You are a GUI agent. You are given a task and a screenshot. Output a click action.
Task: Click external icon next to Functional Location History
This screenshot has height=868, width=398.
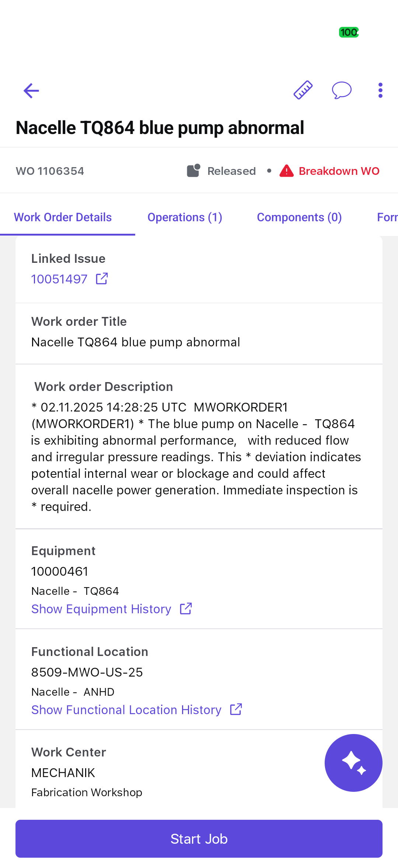(x=236, y=709)
